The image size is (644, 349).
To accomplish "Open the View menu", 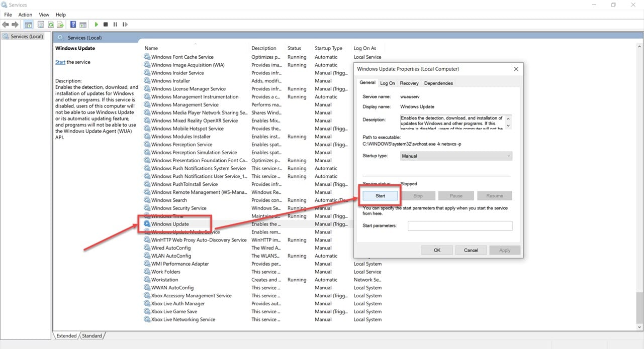I will 44,15.
